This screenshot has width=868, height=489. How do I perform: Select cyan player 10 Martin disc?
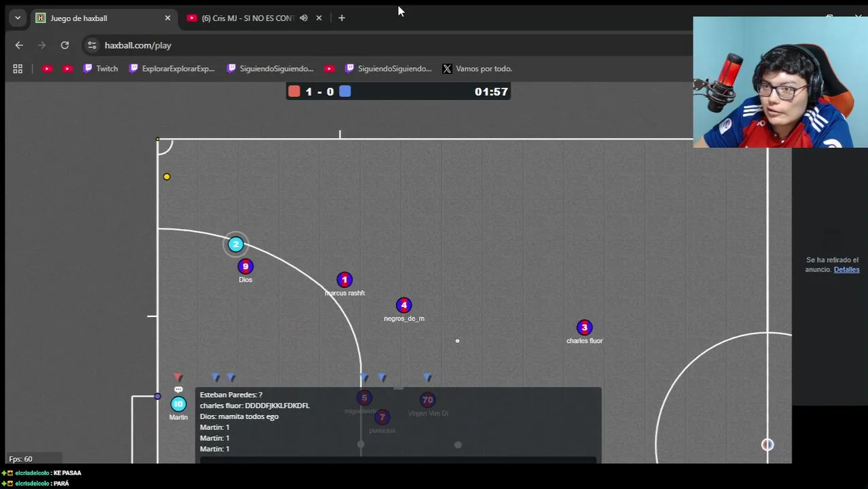[x=178, y=404]
